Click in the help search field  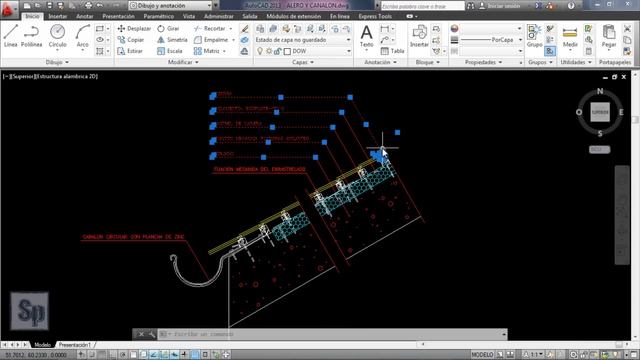click(422, 6)
